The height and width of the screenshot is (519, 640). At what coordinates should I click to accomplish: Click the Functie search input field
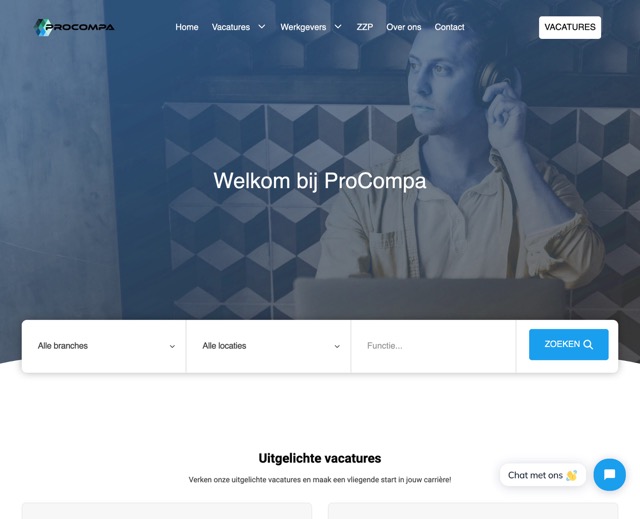coord(433,346)
